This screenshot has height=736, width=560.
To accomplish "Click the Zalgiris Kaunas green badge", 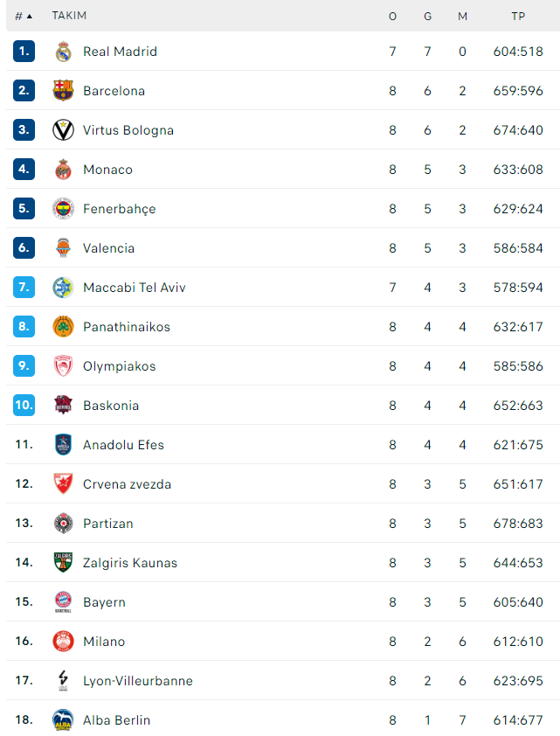I will coord(63,562).
